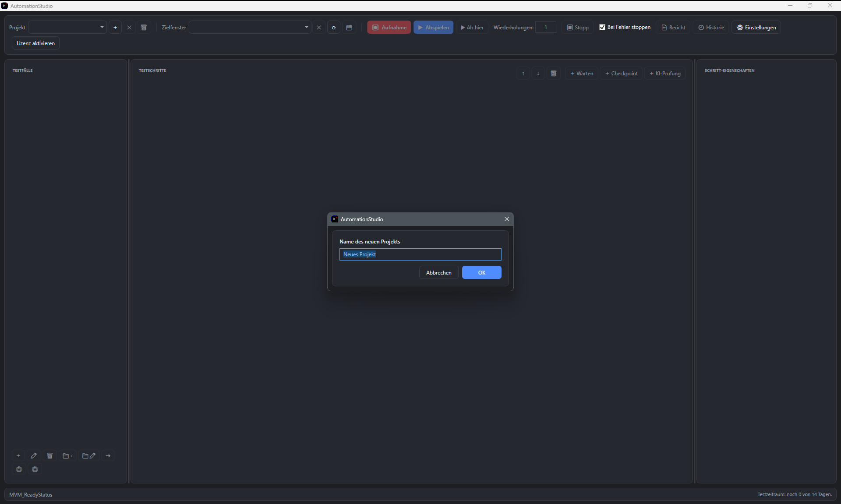
Task: Delete test step using Testschritte trash icon
Action: click(554, 73)
